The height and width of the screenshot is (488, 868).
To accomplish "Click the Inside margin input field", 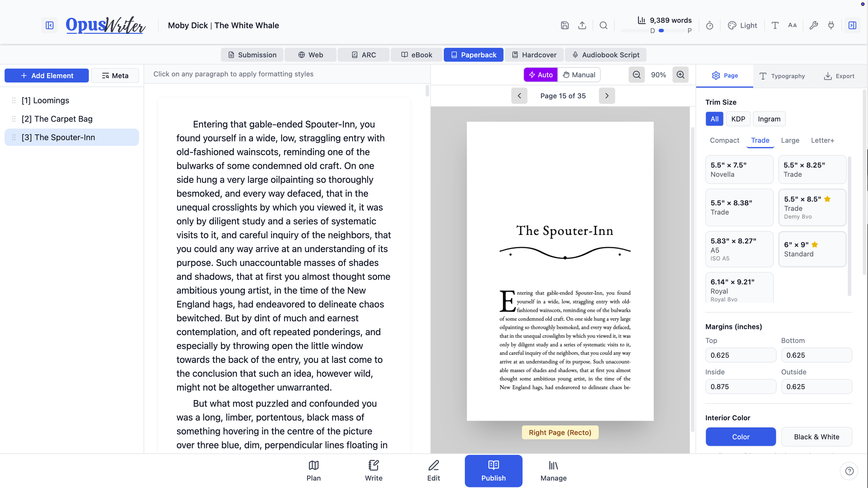I will [x=741, y=387].
